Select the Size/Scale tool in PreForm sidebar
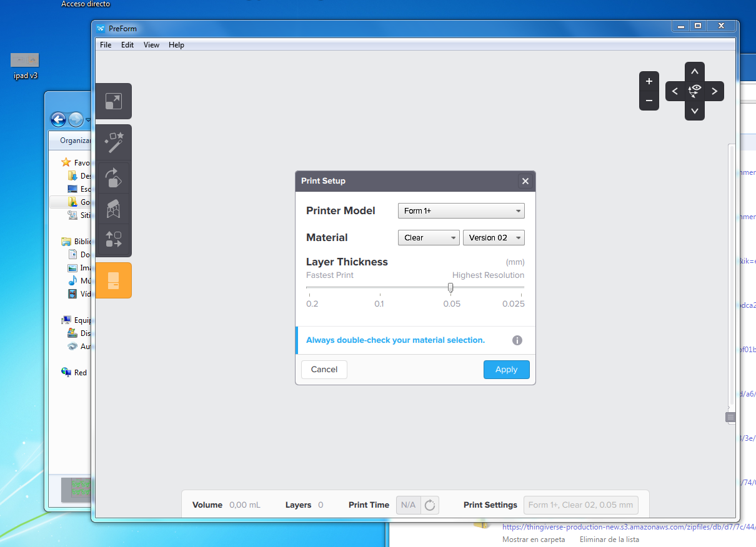This screenshot has height=547, width=756. tap(113, 101)
